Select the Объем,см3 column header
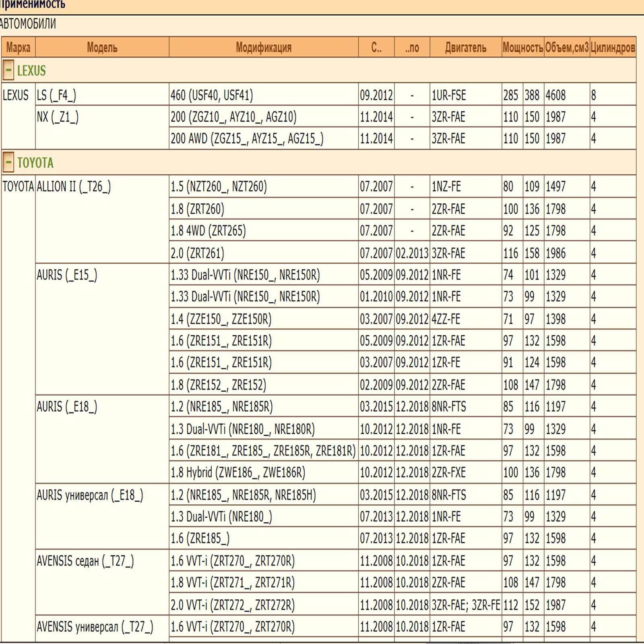The image size is (644, 644). [x=567, y=47]
